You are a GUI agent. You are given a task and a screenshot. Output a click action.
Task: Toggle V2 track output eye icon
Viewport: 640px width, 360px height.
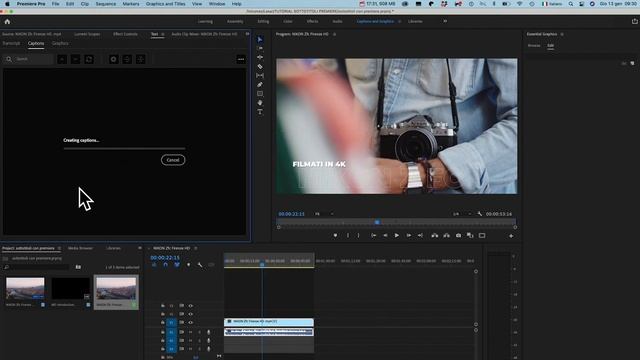(191, 314)
